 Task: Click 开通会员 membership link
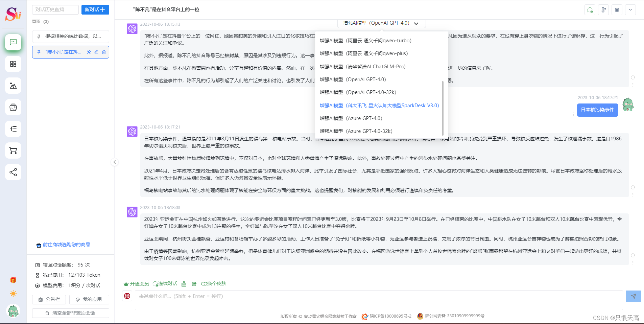(136, 284)
